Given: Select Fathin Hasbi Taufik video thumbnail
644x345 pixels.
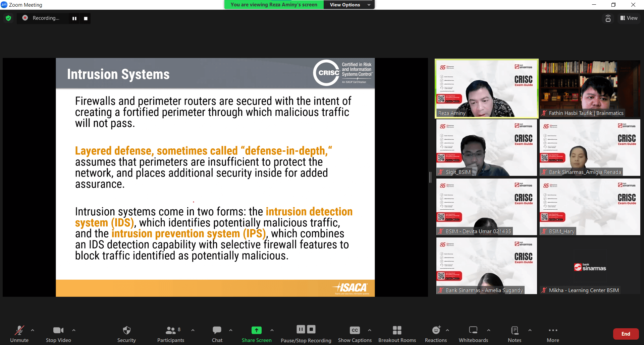Looking at the screenshot, I should click(x=590, y=88).
